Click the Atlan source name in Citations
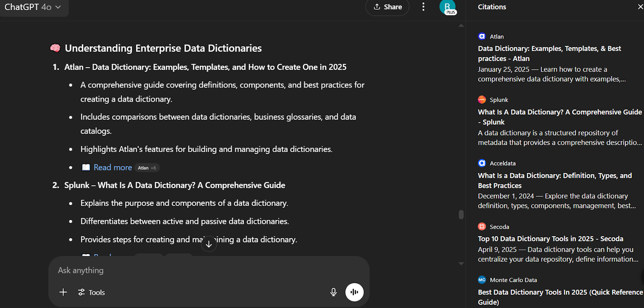 [x=497, y=37]
